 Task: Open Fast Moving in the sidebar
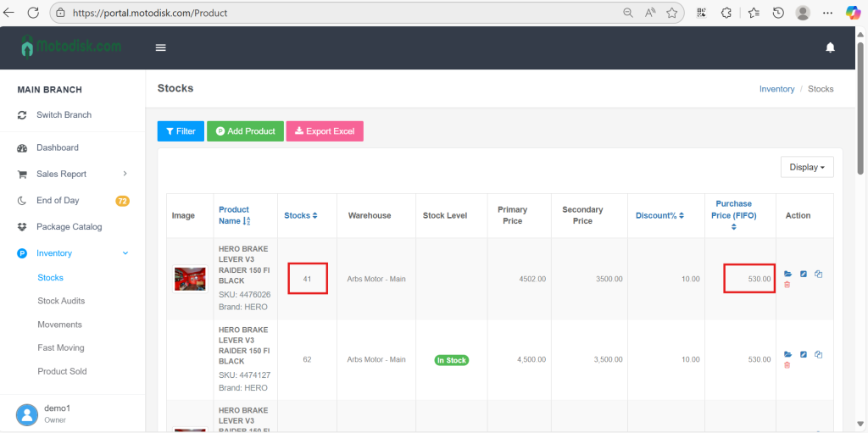[60, 347]
